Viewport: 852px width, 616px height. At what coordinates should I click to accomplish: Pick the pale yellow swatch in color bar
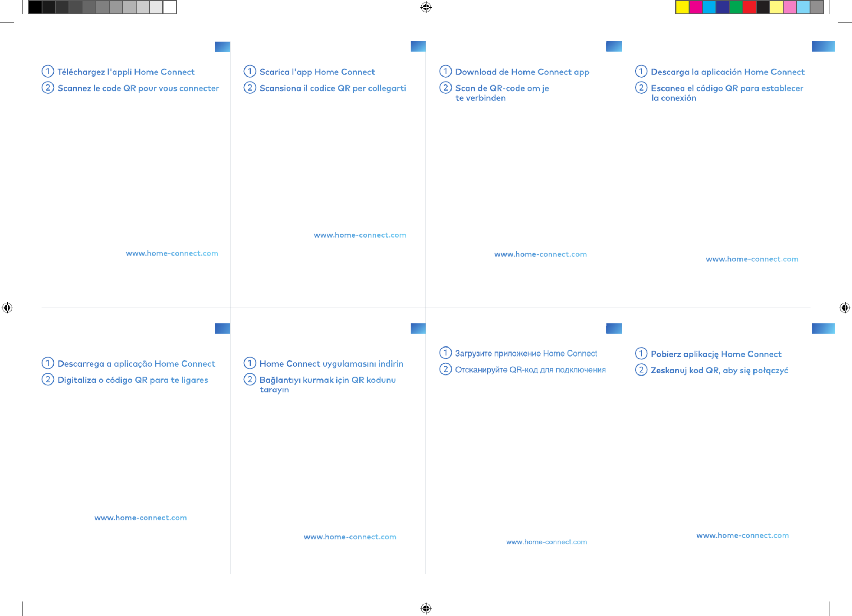tap(777, 7)
